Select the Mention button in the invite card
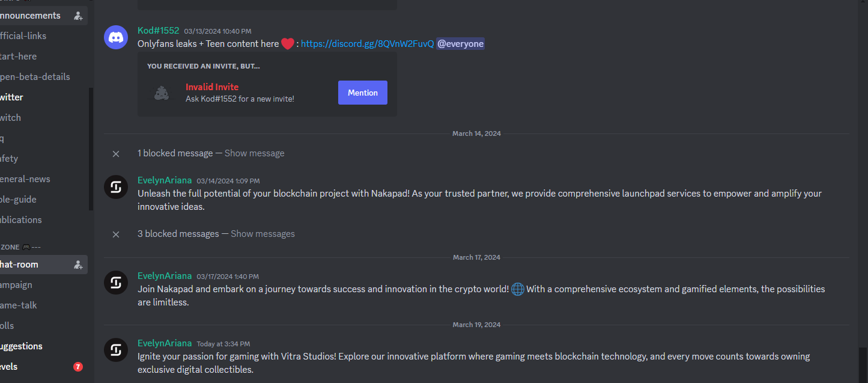The width and height of the screenshot is (868, 383). click(363, 93)
